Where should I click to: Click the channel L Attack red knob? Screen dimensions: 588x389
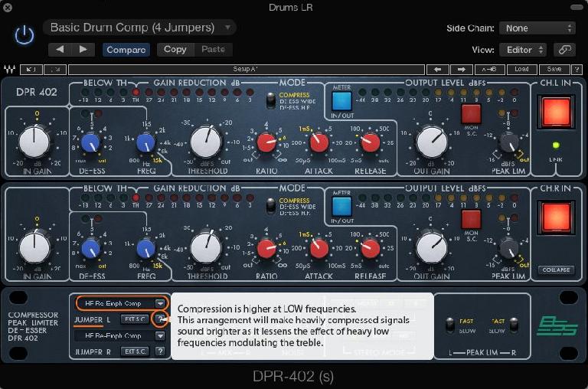319,143
